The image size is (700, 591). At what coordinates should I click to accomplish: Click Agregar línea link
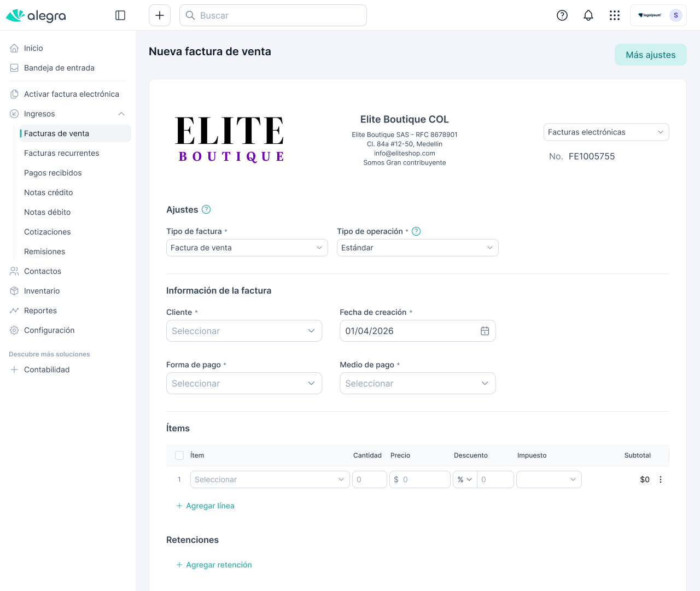[205, 506]
